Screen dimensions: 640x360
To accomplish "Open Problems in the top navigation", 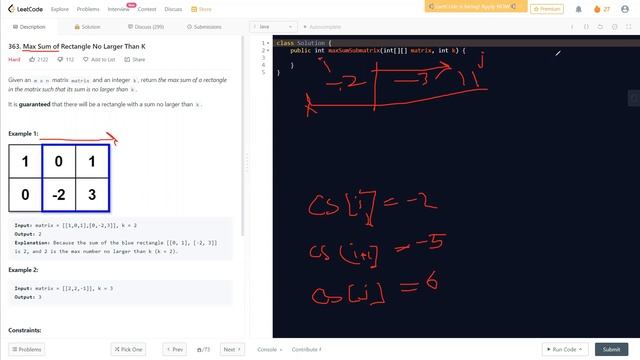I will pos(88,9).
